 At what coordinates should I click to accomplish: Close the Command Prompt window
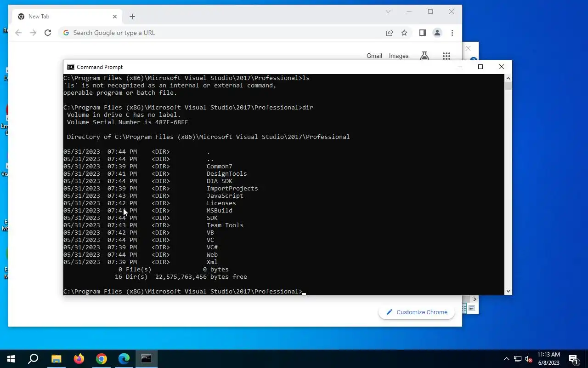click(502, 67)
